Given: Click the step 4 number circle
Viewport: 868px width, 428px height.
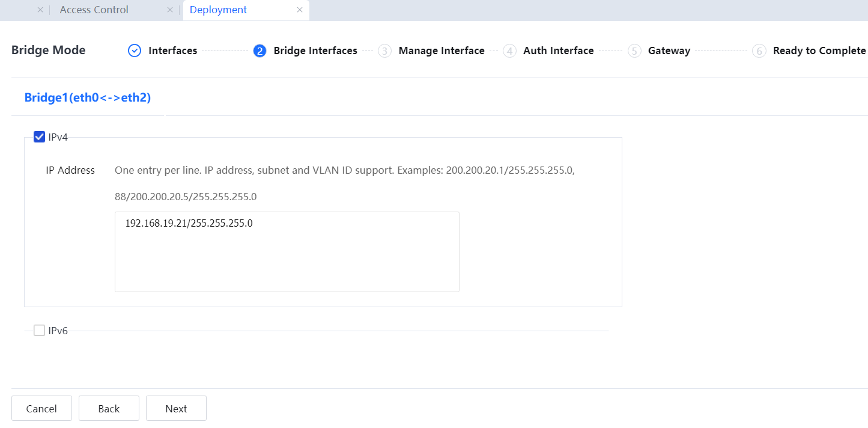Looking at the screenshot, I should 509,51.
